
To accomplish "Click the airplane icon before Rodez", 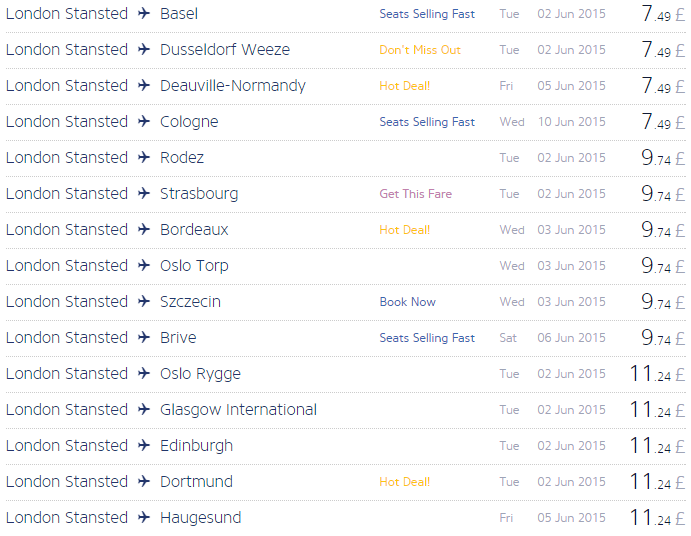I will tap(144, 157).
